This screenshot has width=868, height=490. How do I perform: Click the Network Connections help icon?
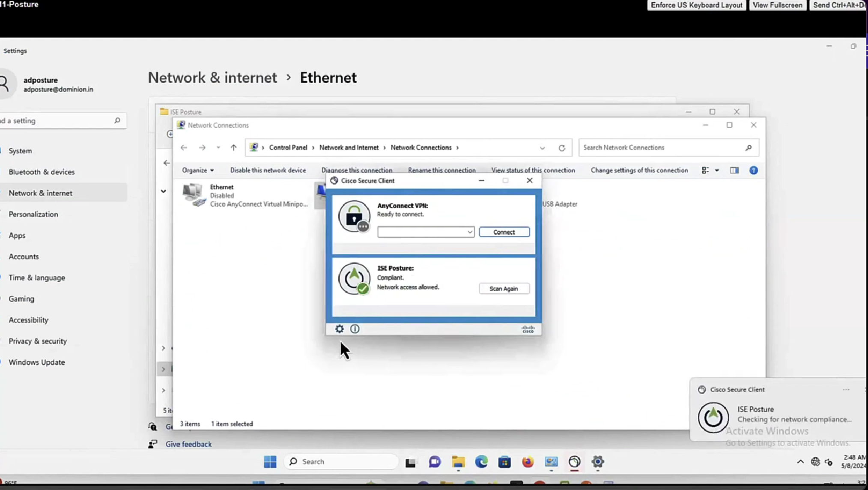tap(753, 170)
